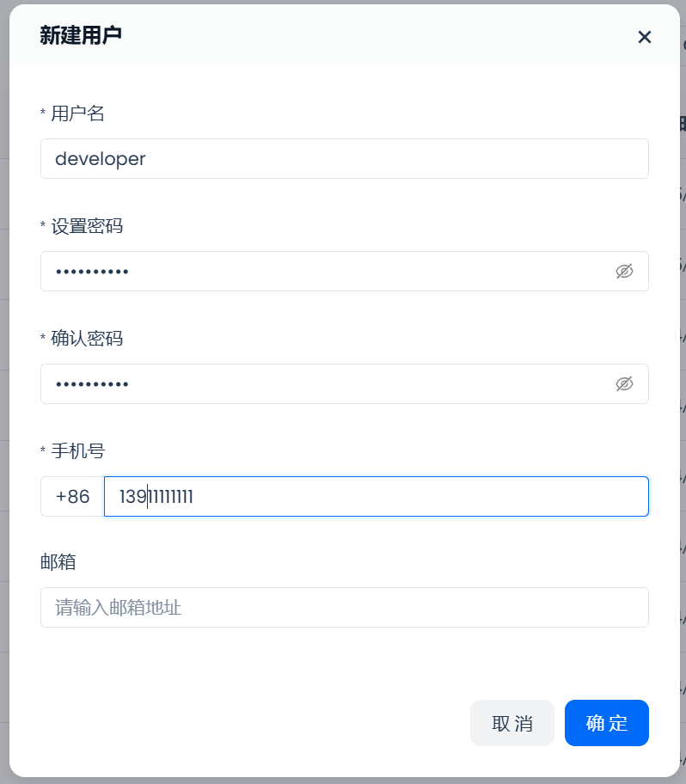This screenshot has width=686, height=784.
Task: Click the 邮箱 email address input
Action: [x=344, y=608]
